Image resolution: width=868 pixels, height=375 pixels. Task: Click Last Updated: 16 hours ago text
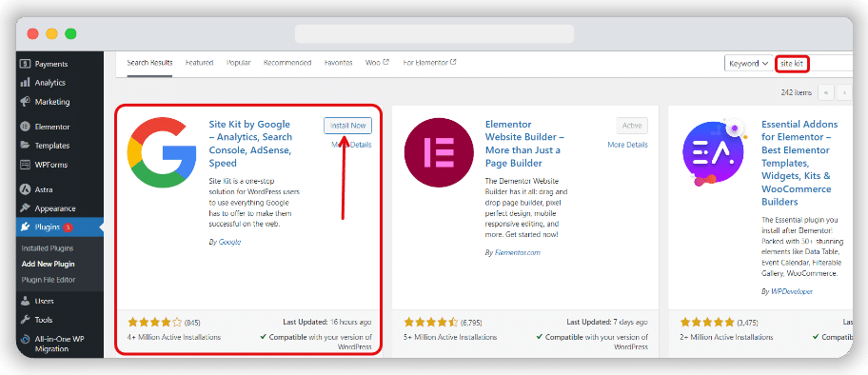pyautogui.click(x=326, y=322)
